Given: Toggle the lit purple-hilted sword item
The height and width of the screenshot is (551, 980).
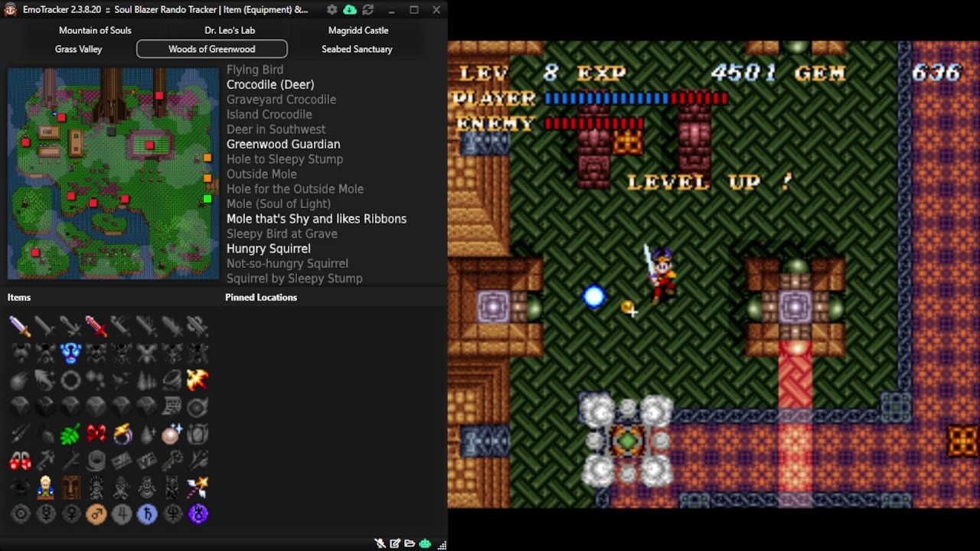Looking at the screenshot, I should 20,326.
